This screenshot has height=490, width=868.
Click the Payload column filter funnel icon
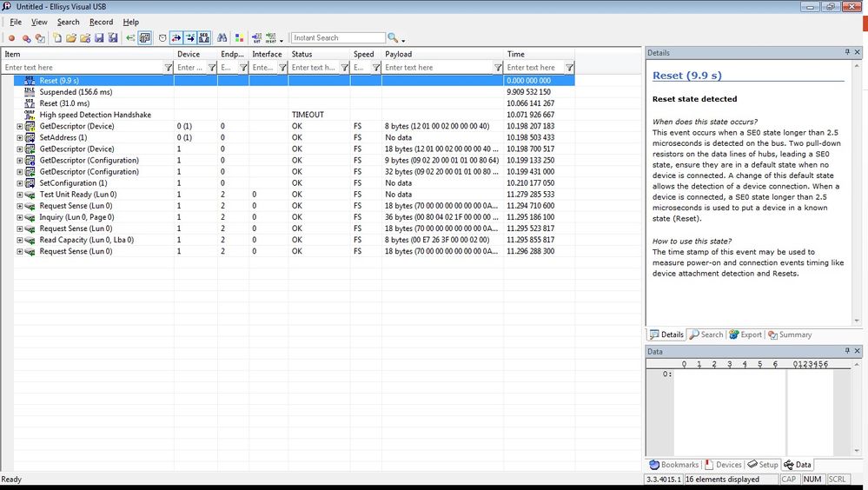[498, 68]
